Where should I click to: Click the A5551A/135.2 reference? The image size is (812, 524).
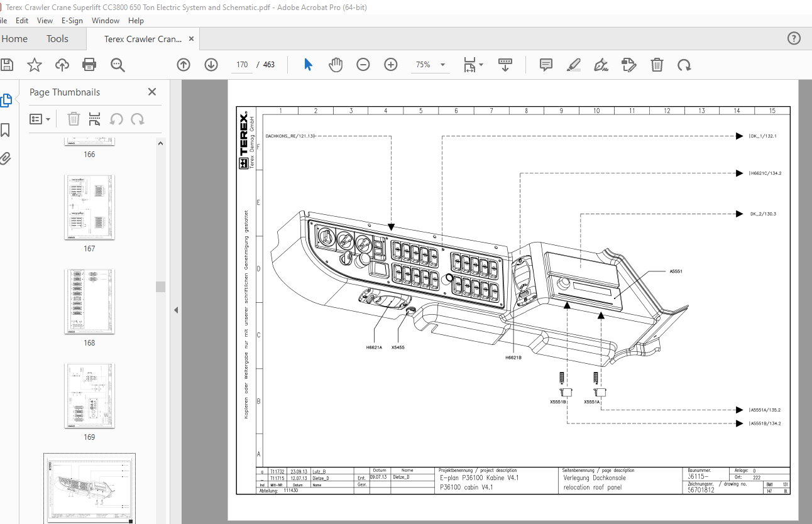click(x=765, y=410)
